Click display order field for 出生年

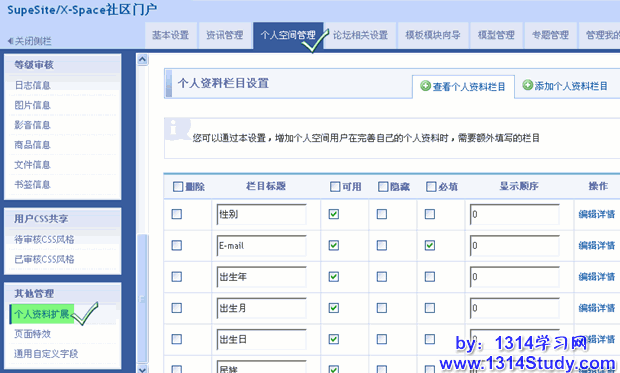coord(515,277)
